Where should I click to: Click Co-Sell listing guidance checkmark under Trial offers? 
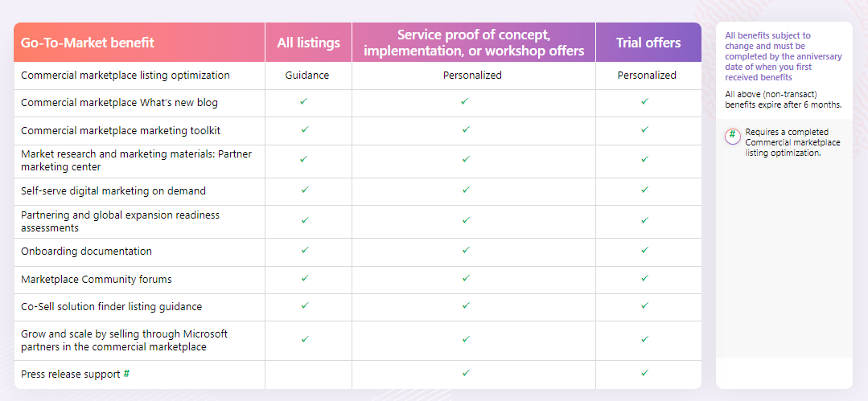[644, 305]
